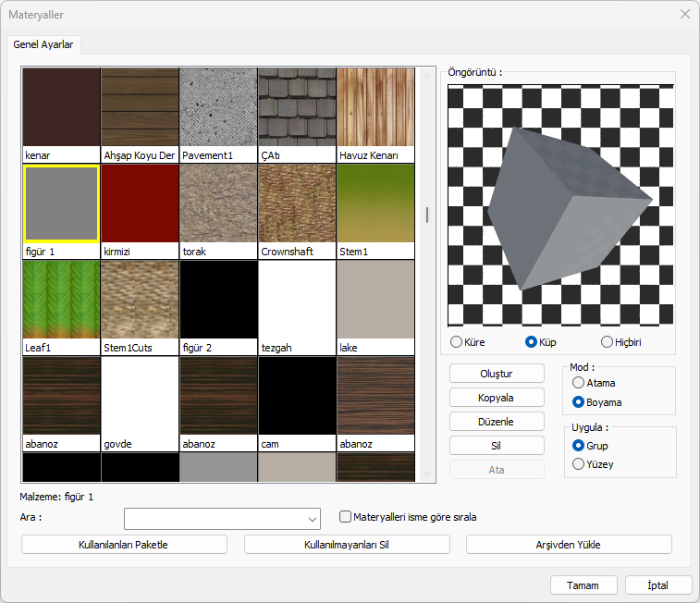This screenshot has height=603, width=700.
Task: Click the Crownshaft texture thumbnail
Action: tap(297, 203)
